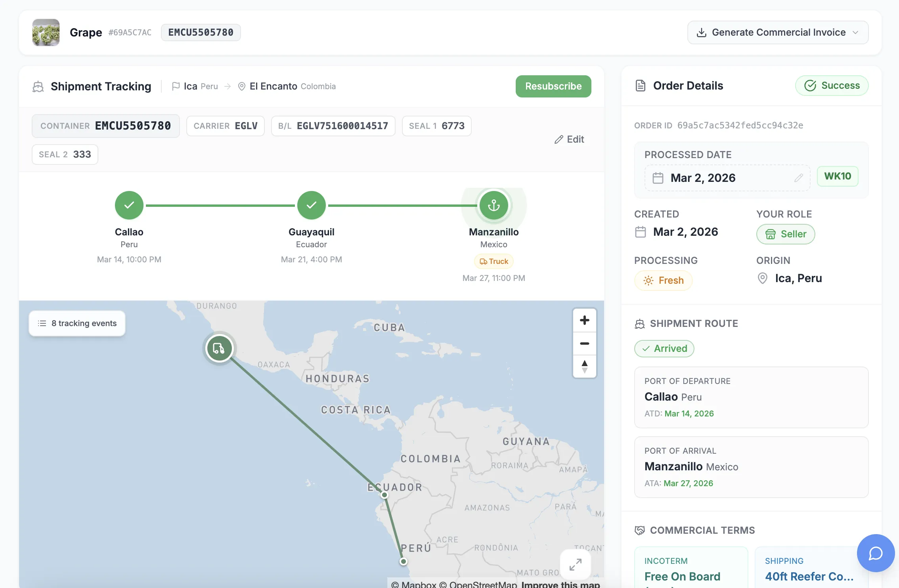This screenshot has height=588, width=899.
Task: Click the SEAL 1 6773 chip
Action: [437, 126]
